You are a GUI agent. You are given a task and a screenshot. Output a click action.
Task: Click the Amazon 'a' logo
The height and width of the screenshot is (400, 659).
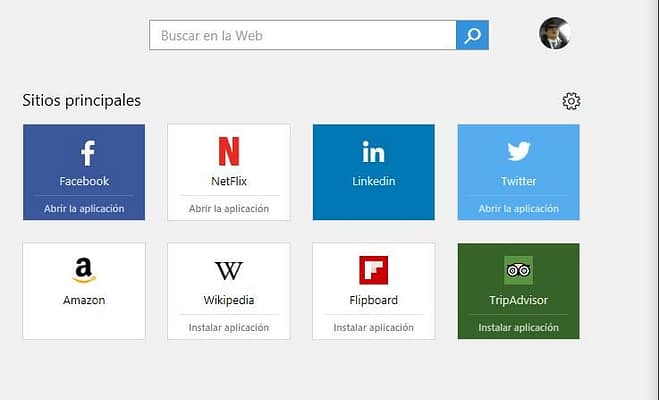[84, 270]
